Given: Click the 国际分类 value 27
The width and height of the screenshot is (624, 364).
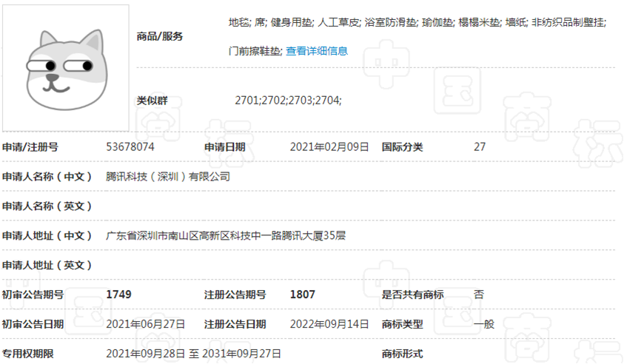Looking at the screenshot, I should [x=480, y=146].
